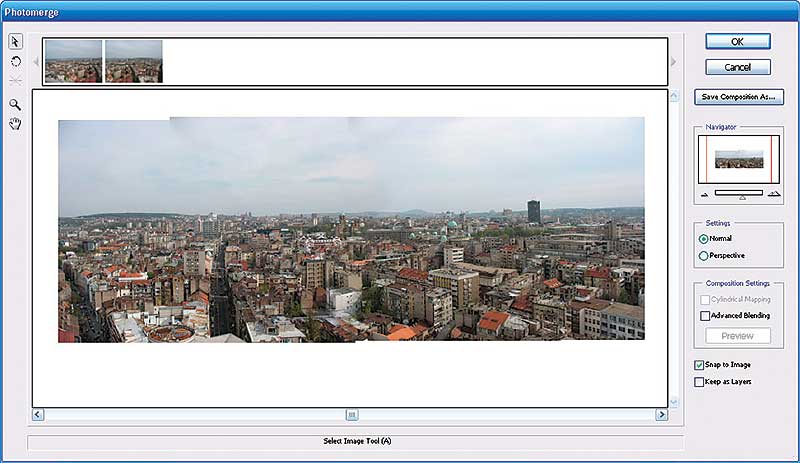
Task: Click the lightbox right arrow
Action: (x=673, y=62)
